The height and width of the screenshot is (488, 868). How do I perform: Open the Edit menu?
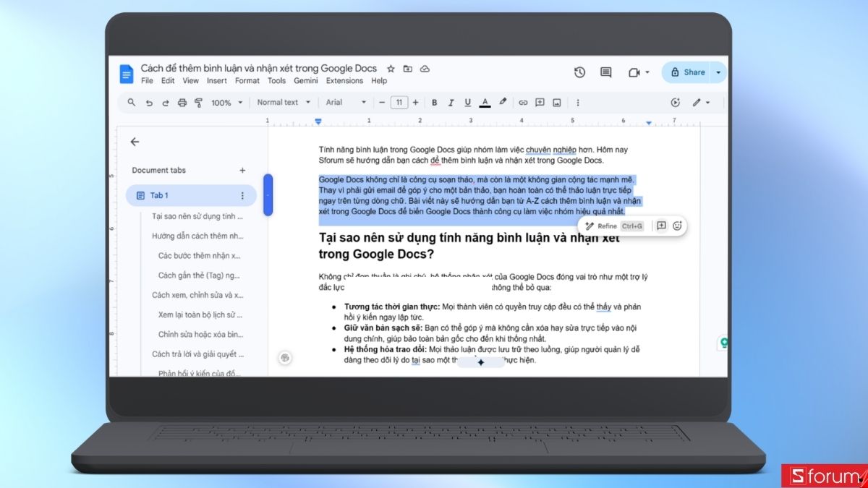168,81
